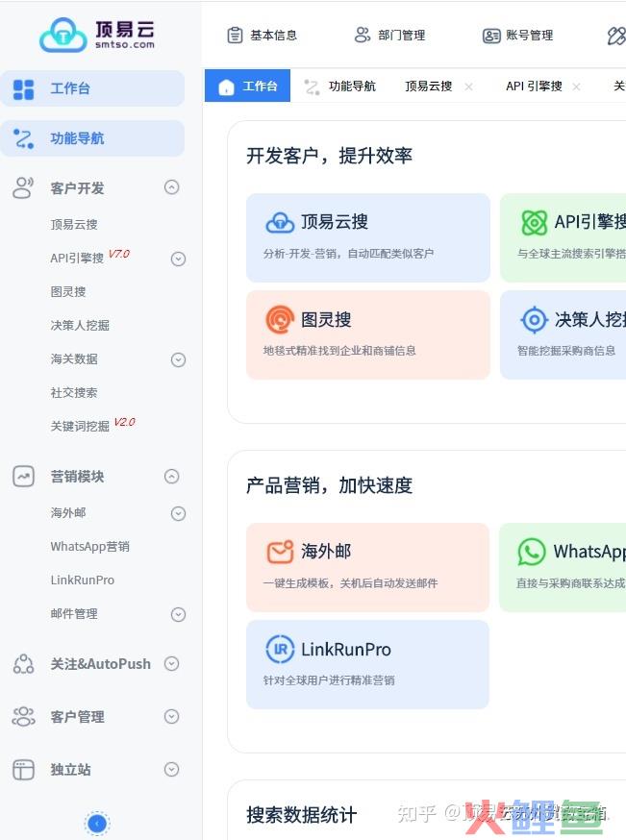Click the 账号管理 ID card icon
Viewport: 626px width, 840px height.
(x=491, y=36)
